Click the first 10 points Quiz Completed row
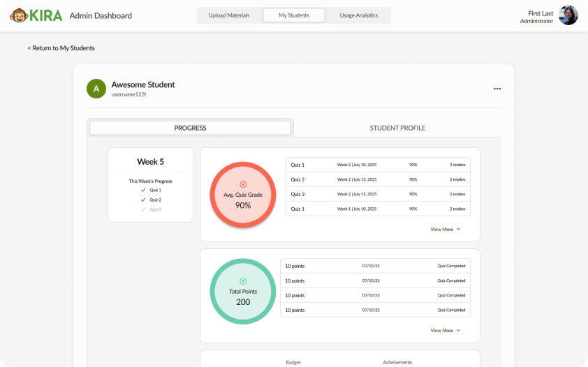This screenshot has height=367, width=588. point(375,266)
